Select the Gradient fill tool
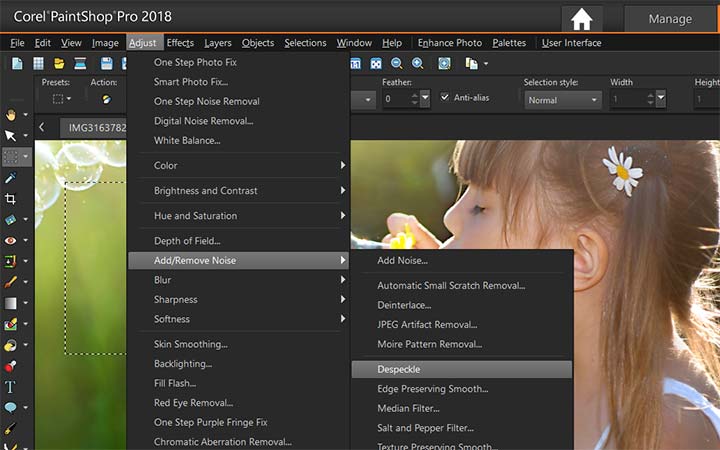The height and width of the screenshot is (450, 720). point(11,303)
